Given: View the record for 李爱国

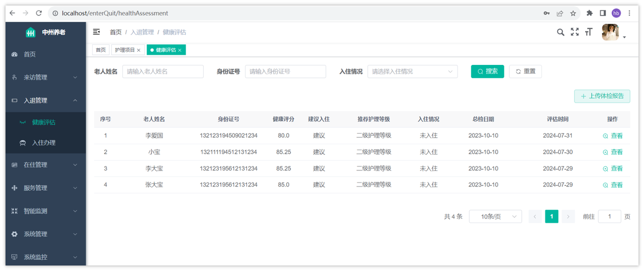Looking at the screenshot, I should [613, 136].
